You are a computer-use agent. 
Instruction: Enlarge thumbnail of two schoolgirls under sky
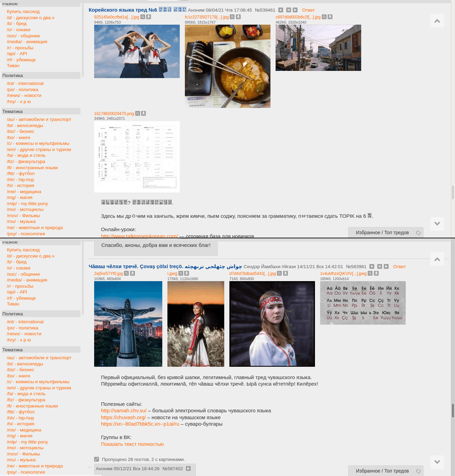(137, 51)
